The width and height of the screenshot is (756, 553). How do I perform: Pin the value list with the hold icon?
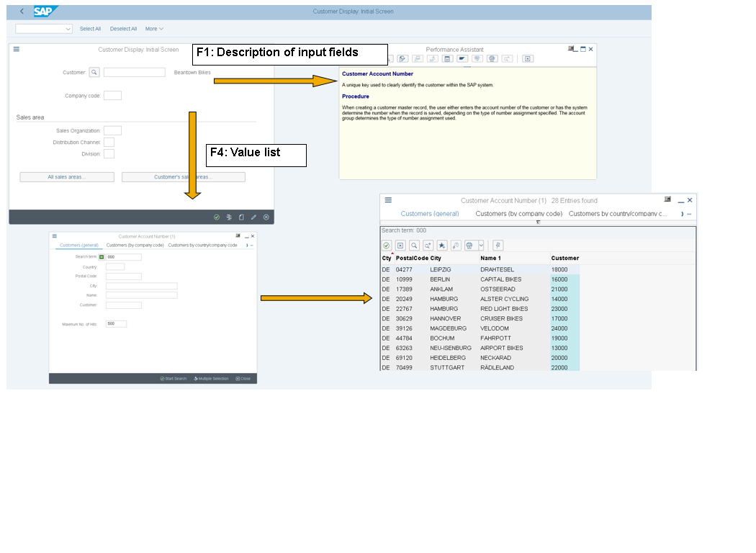pos(497,245)
